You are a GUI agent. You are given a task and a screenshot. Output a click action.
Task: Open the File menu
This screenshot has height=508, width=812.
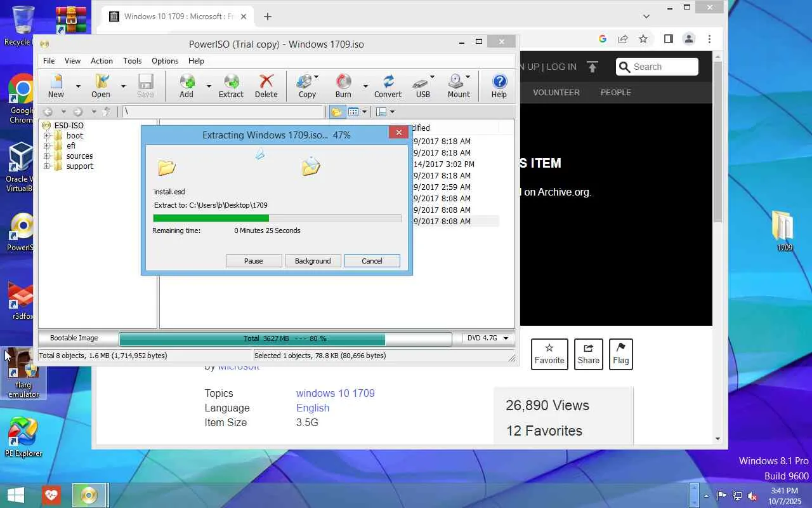49,61
